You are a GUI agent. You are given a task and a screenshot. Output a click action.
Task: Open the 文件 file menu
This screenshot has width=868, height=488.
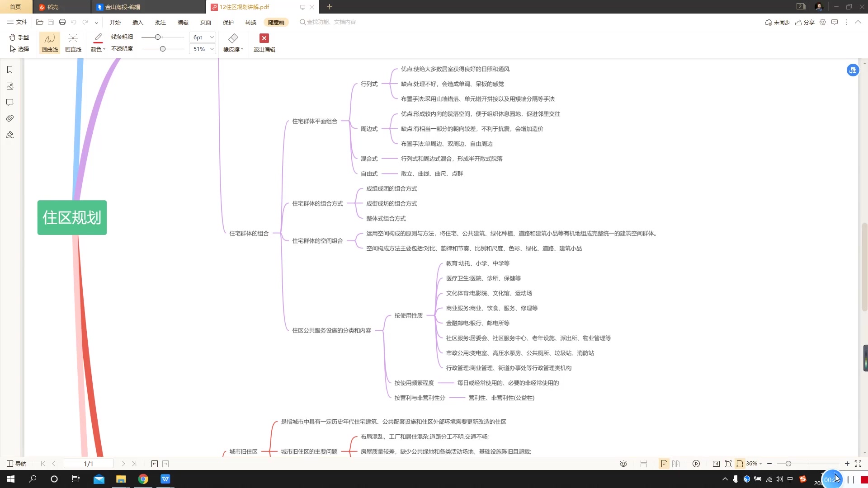pos(17,22)
